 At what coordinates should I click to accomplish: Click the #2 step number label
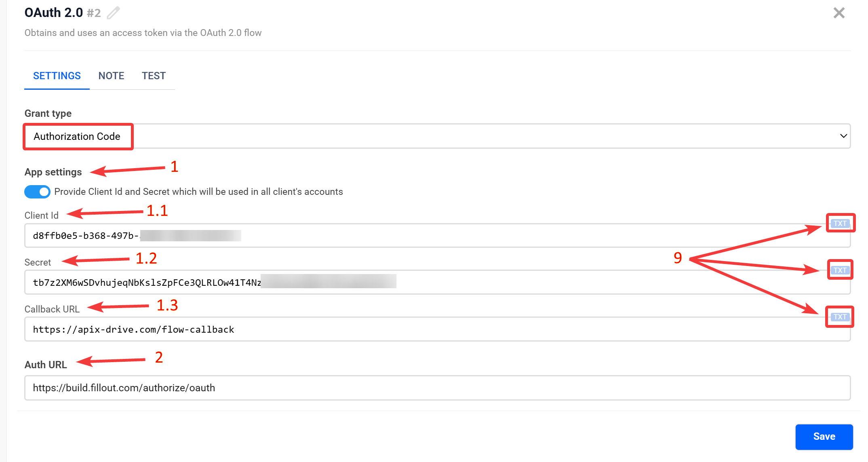94,13
